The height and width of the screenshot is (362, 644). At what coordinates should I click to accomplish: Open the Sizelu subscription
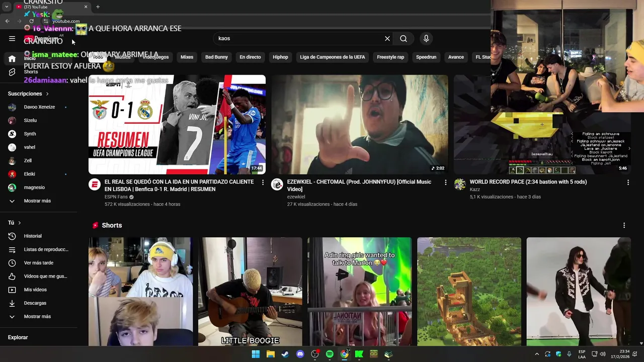(38, 120)
